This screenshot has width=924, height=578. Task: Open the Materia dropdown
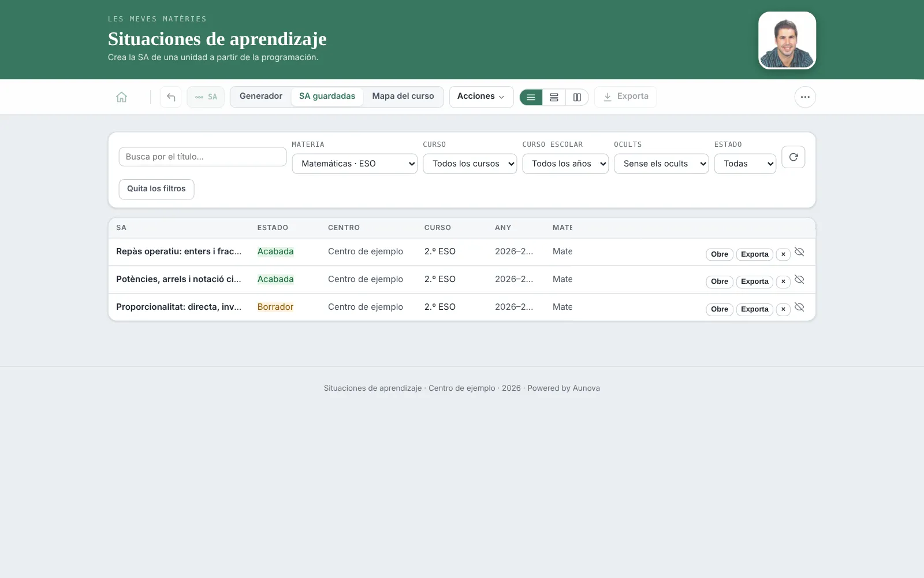(355, 164)
